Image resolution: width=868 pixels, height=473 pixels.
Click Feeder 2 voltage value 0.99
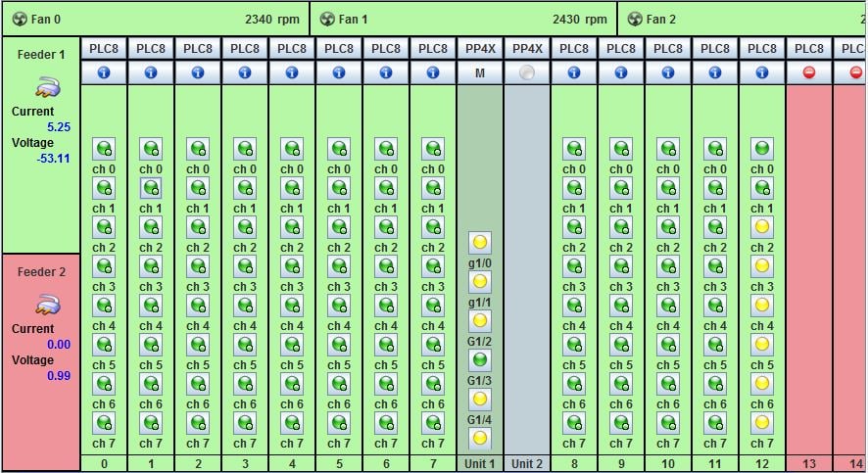click(59, 376)
